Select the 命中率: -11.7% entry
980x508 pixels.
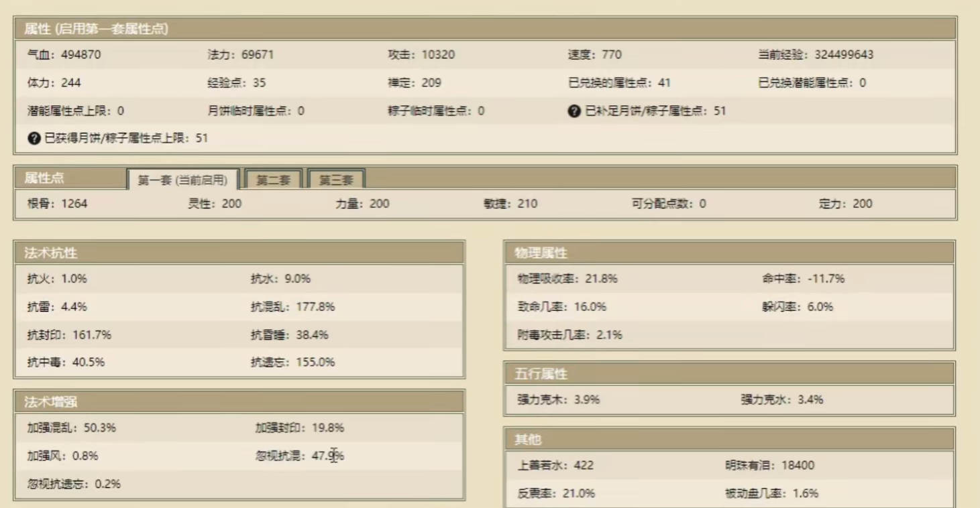(803, 279)
